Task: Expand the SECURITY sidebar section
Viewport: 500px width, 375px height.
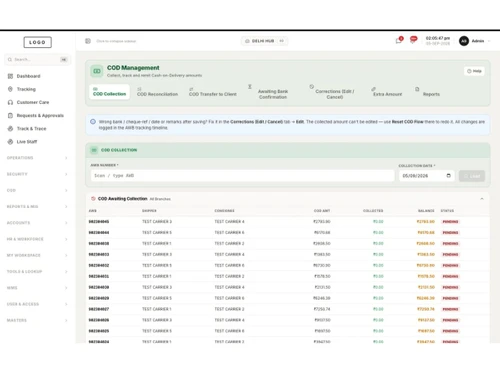Action: click(37, 174)
